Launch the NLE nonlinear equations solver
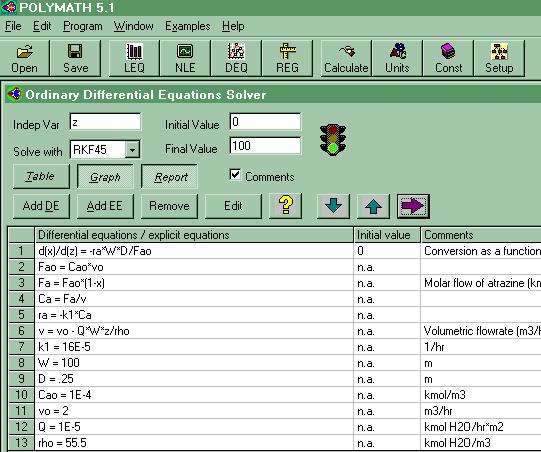 [x=185, y=58]
